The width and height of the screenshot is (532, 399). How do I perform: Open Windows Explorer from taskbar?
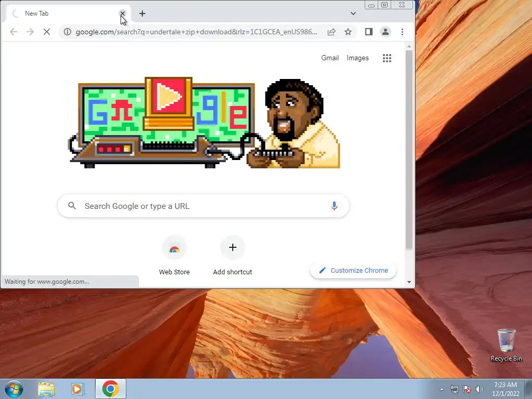(46, 389)
